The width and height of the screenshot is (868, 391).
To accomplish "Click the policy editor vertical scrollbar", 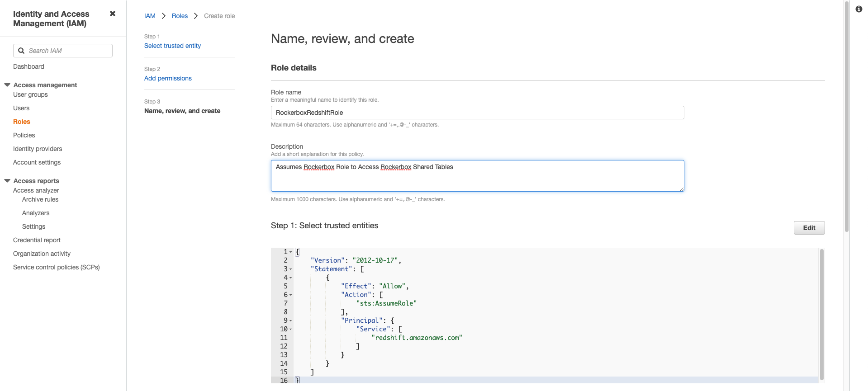I will tap(821, 314).
